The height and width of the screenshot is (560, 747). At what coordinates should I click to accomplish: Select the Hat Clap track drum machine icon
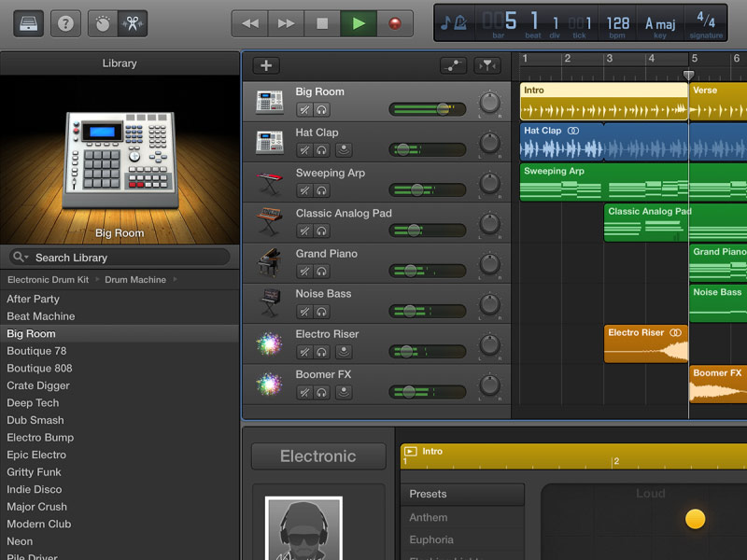pos(270,142)
